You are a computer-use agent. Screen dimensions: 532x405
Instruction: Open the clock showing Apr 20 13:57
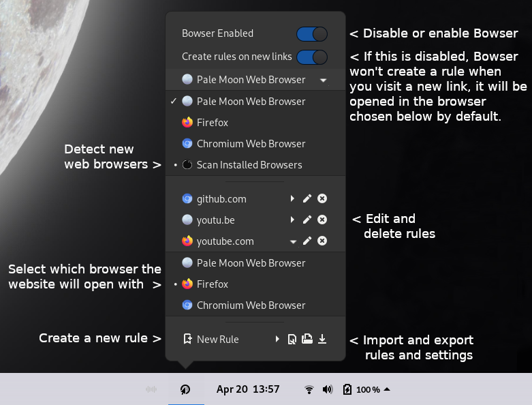tap(248, 389)
